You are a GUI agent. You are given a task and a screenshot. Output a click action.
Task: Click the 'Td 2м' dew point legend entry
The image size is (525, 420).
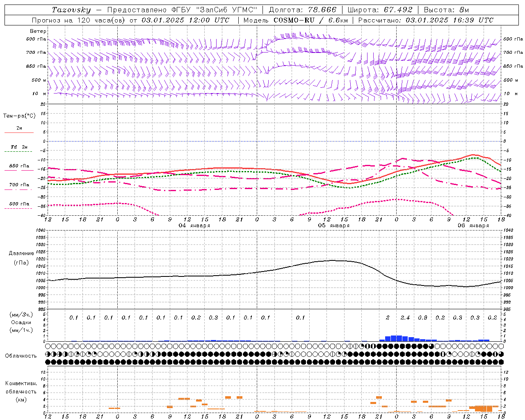[19, 147]
